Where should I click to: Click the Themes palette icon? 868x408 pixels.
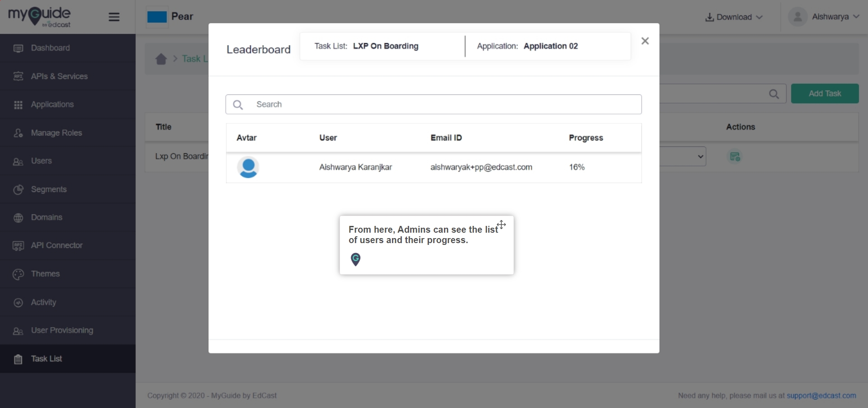(18, 274)
